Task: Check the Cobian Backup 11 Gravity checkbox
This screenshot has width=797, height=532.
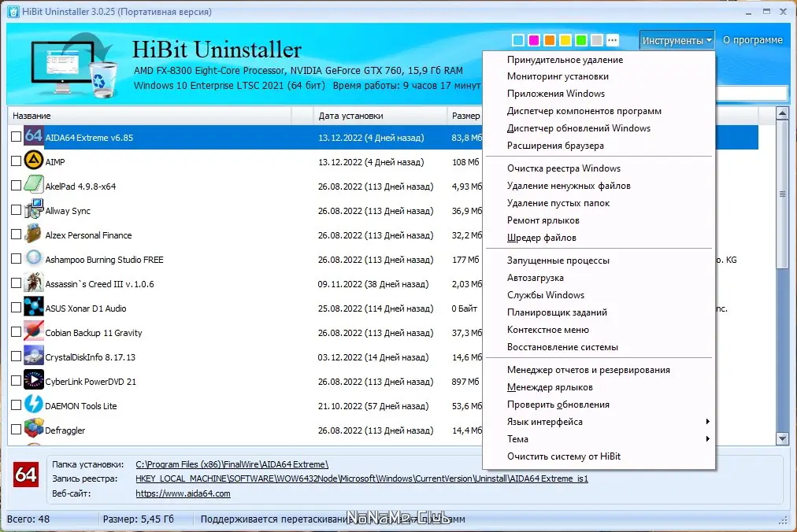Action: coord(16,332)
